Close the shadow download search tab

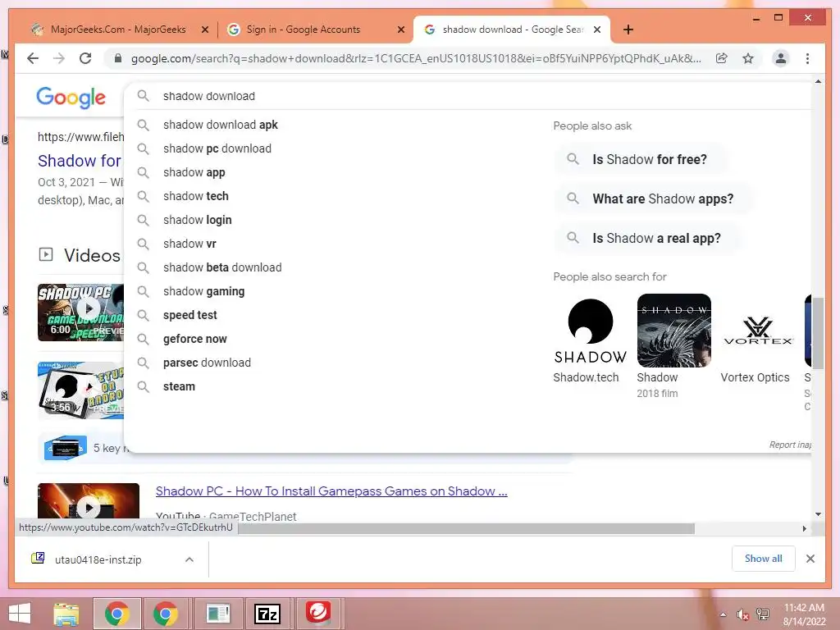pos(597,30)
